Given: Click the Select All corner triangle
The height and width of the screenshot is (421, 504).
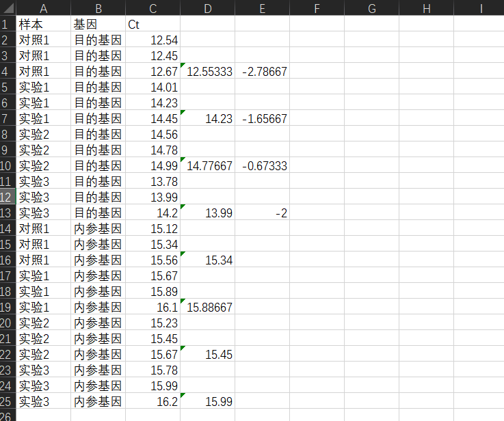Looking at the screenshot, I should click(x=8, y=8).
